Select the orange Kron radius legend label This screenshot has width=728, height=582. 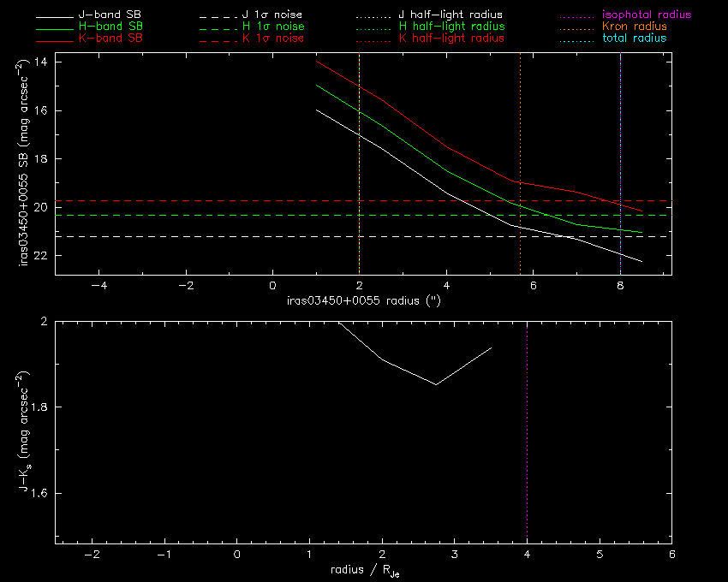(x=634, y=27)
